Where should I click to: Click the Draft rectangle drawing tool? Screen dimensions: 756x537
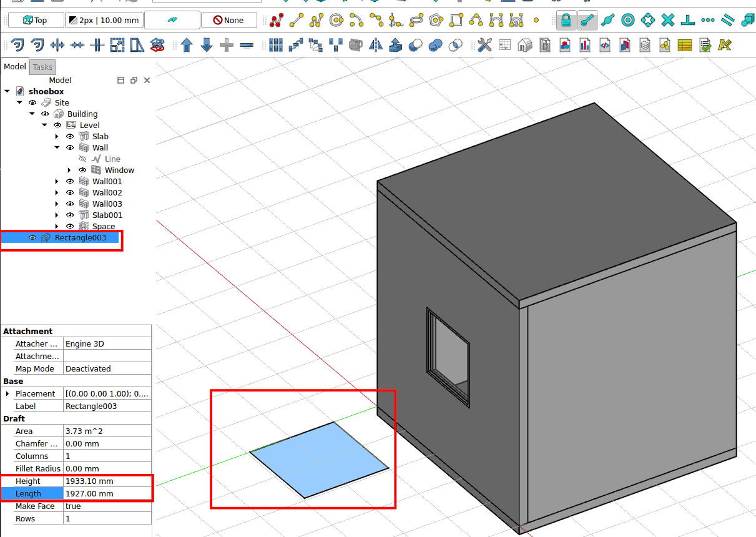pyautogui.click(x=456, y=21)
